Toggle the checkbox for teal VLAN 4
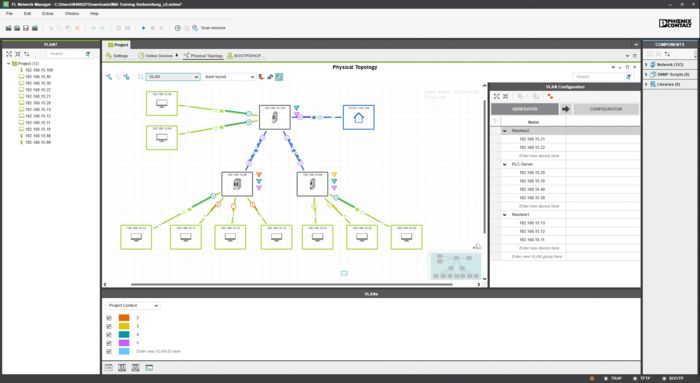Image resolution: width=700 pixels, height=383 pixels. (x=109, y=335)
